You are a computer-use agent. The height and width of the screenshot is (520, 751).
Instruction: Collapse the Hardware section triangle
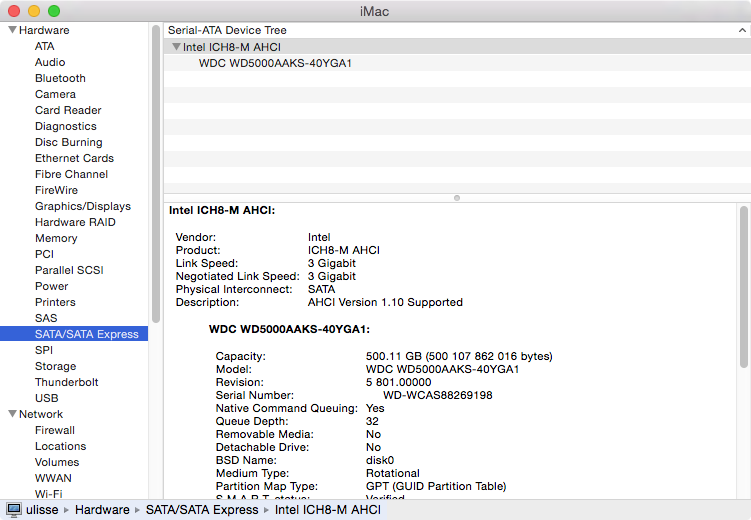point(12,30)
